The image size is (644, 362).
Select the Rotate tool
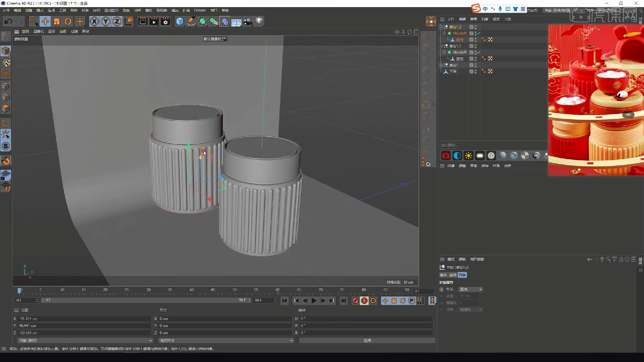[68, 21]
